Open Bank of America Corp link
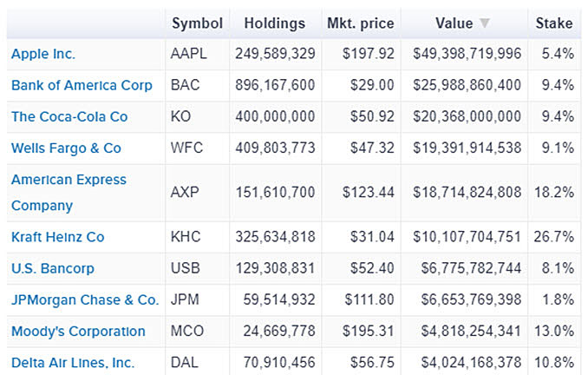588x375 pixels. click(x=82, y=85)
